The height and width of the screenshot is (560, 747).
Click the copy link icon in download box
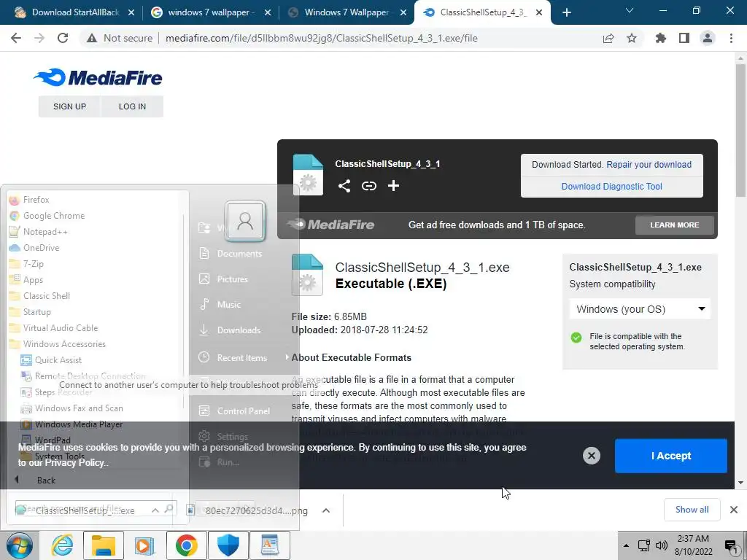pyautogui.click(x=368, y=186)
